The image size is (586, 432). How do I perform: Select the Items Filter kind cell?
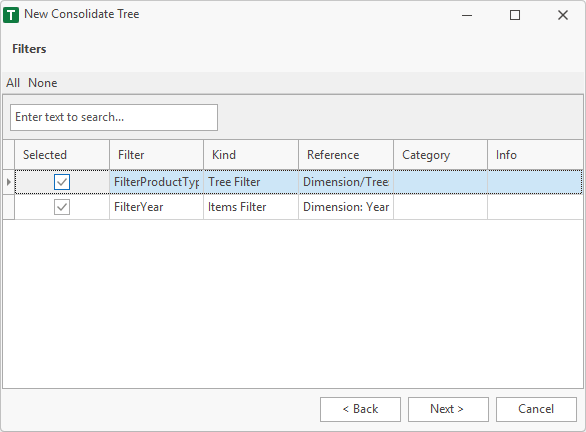pos(251,207)
